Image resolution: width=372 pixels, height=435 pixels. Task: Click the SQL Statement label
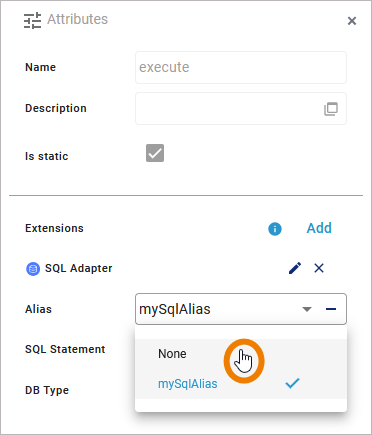[65, 349]
